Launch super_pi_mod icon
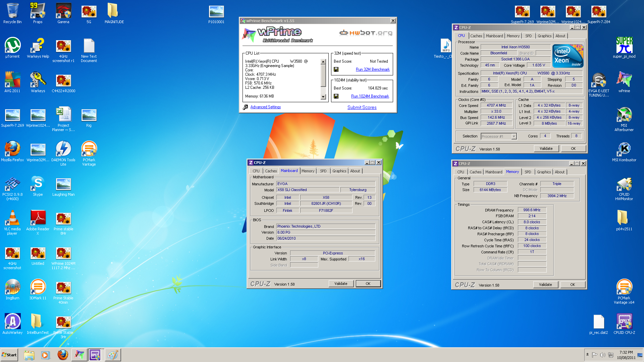The height and width of the screenshot is (362, 644). [x=624, y=48]
